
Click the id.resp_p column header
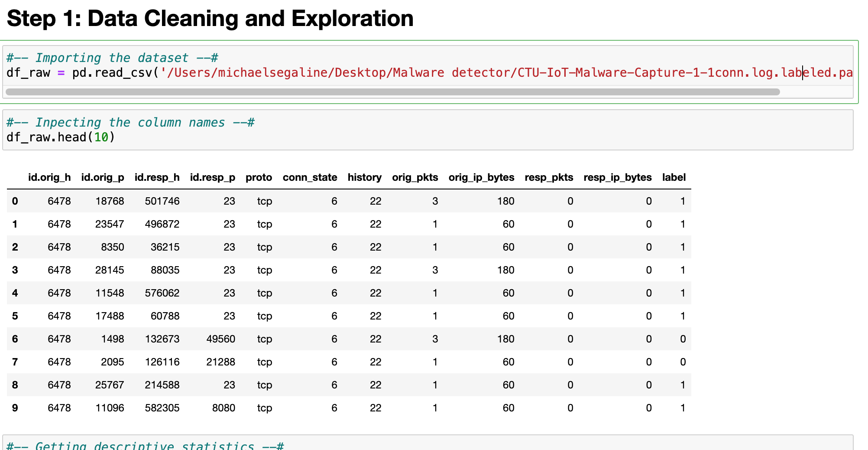212,177
